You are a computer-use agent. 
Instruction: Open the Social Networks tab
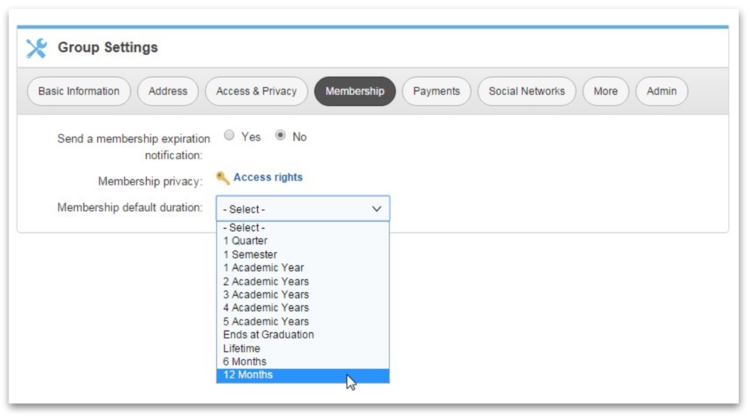click(527, 91)
